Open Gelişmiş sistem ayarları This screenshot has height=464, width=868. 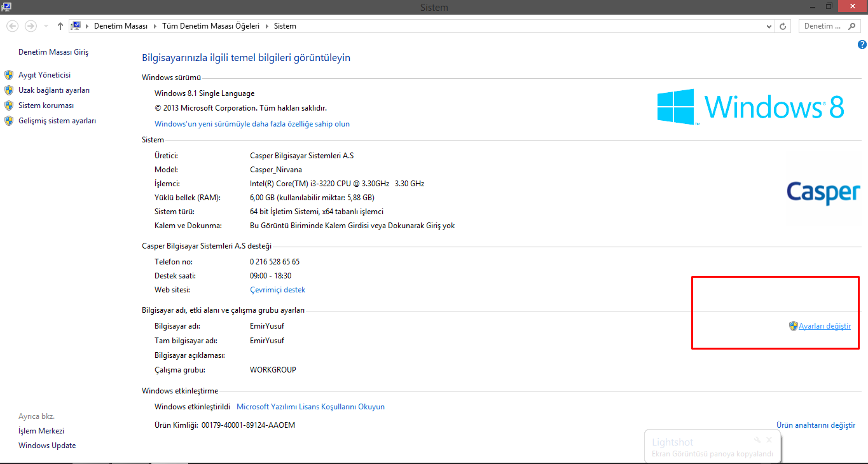(57, 121)
